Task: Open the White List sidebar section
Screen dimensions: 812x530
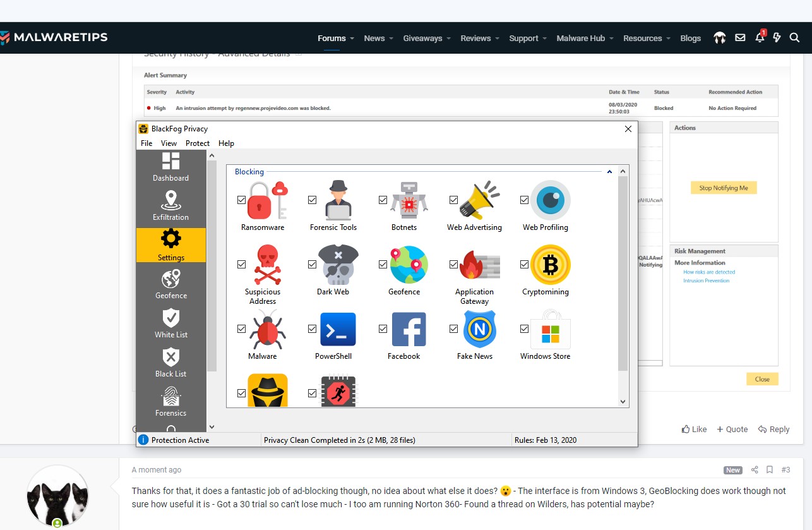Action: pyautogui.click(x=170, y=323)
